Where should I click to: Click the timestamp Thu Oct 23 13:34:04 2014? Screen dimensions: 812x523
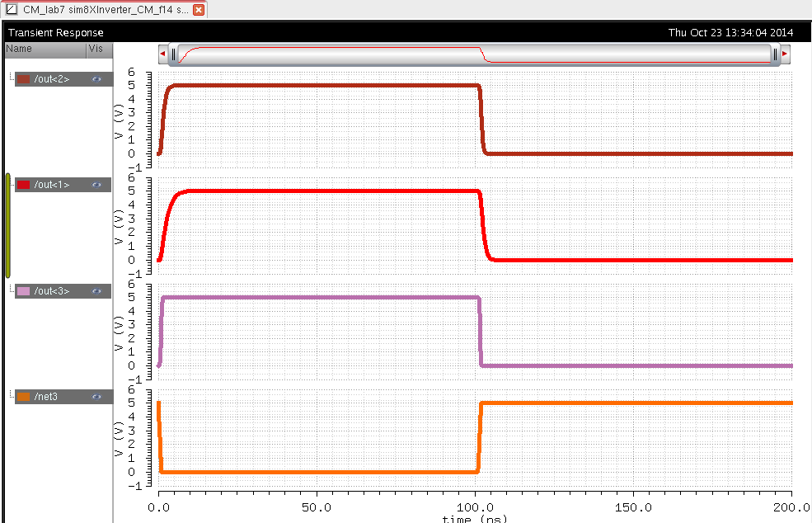click(730, 33)
